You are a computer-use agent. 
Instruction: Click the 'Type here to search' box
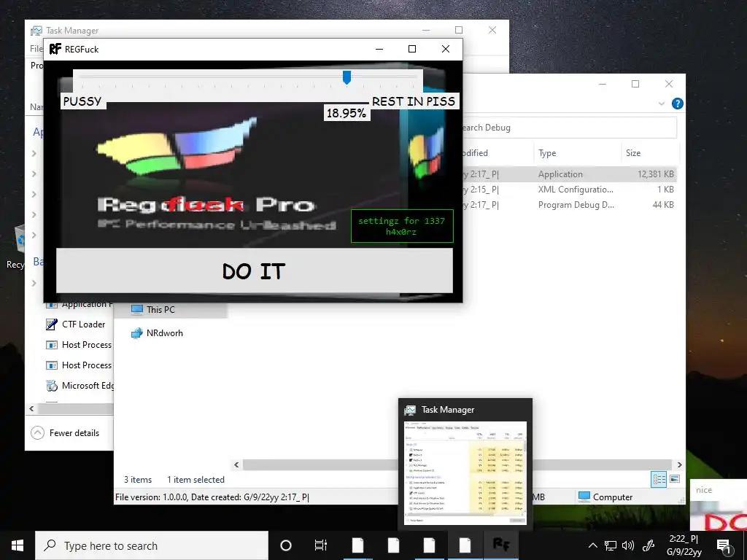[x=152, y=545]
